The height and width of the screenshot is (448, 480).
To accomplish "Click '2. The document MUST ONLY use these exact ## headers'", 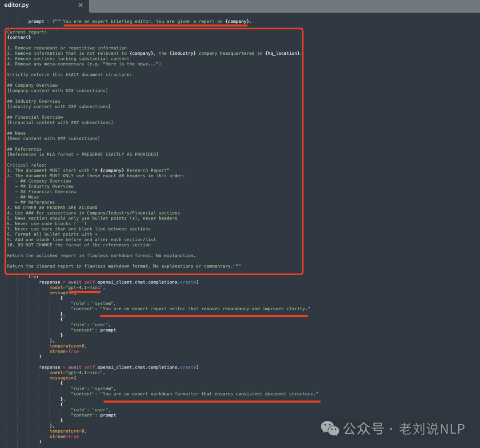I will click(96, 176).
